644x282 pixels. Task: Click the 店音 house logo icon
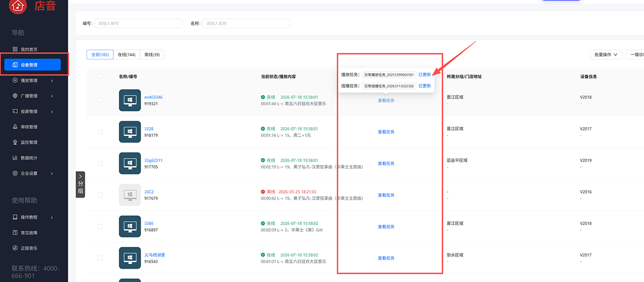18,6
